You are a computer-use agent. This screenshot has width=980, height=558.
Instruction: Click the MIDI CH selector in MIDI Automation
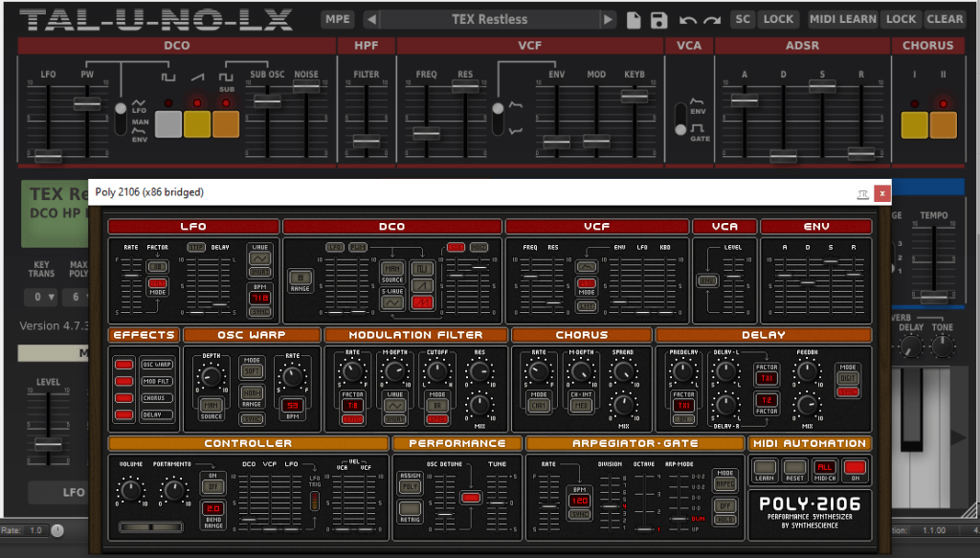point(825,467)
